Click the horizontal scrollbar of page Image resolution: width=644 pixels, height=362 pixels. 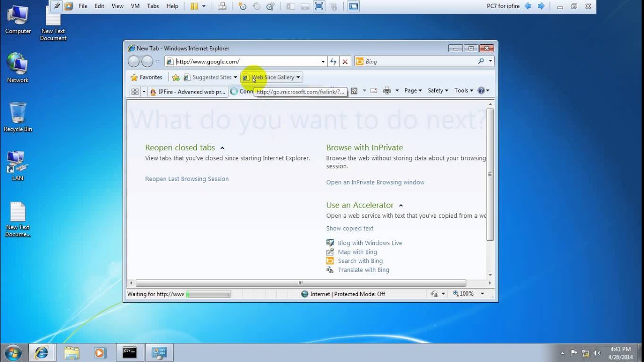click(x=301, y=283)
